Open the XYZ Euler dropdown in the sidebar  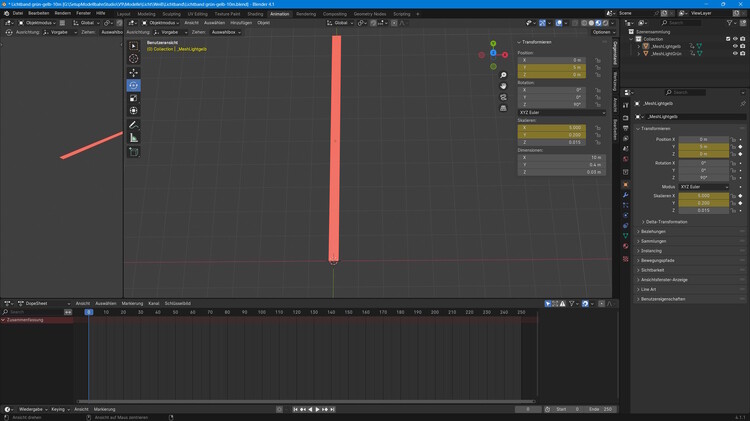pos(562,112)
